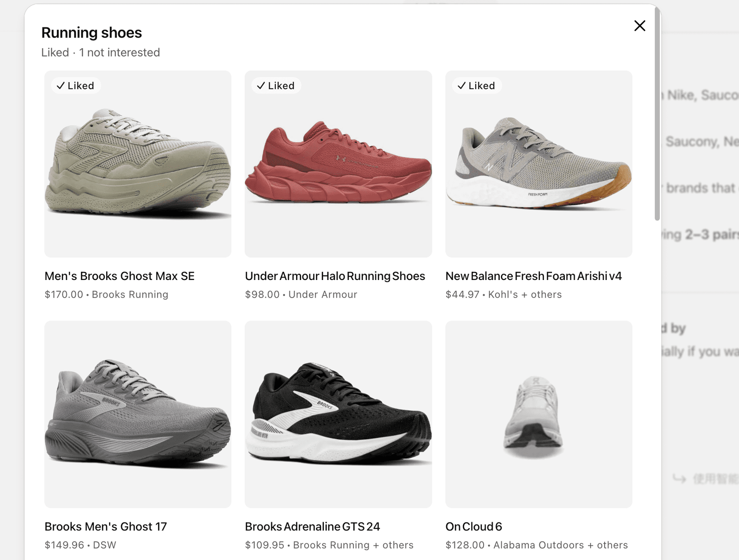Viewport: 739px width, 560px height.
Task: Click the Men's Brooks Ghost Max SE title
Action: point(120,276)
